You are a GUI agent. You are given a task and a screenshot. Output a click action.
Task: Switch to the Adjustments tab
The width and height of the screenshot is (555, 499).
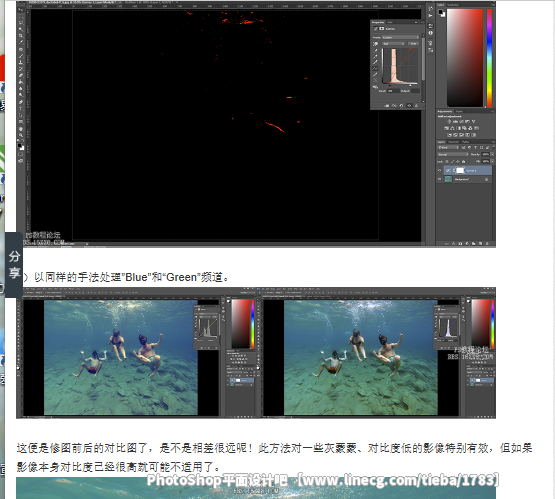[x=445, y=111]
